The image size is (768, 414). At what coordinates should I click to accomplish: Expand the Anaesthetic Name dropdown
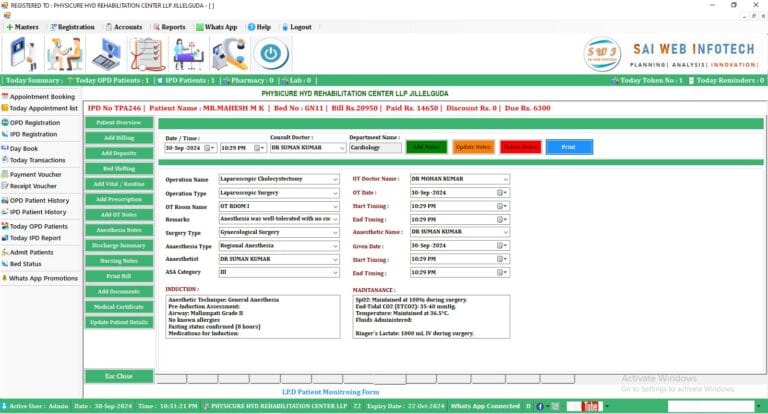[x=505, y=232]
